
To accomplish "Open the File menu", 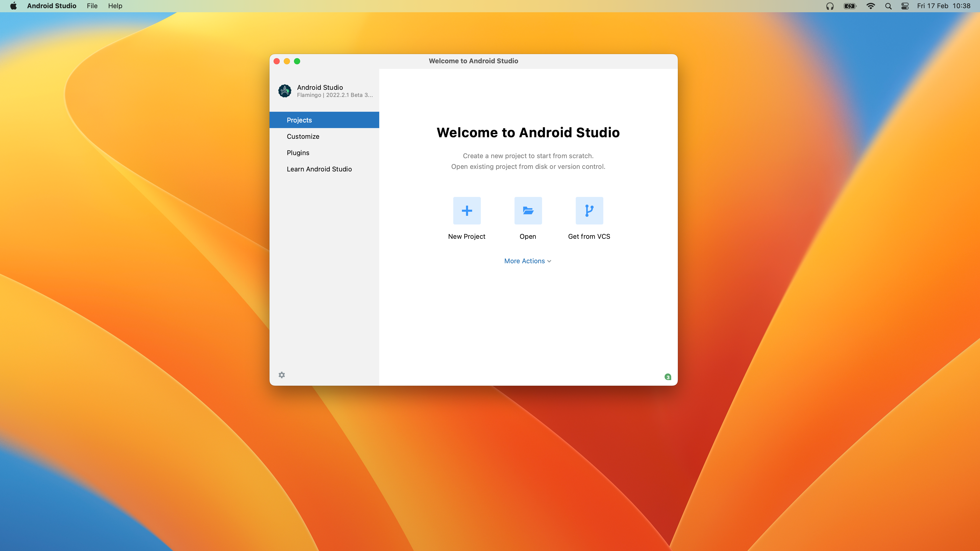I will click(92, 6).
